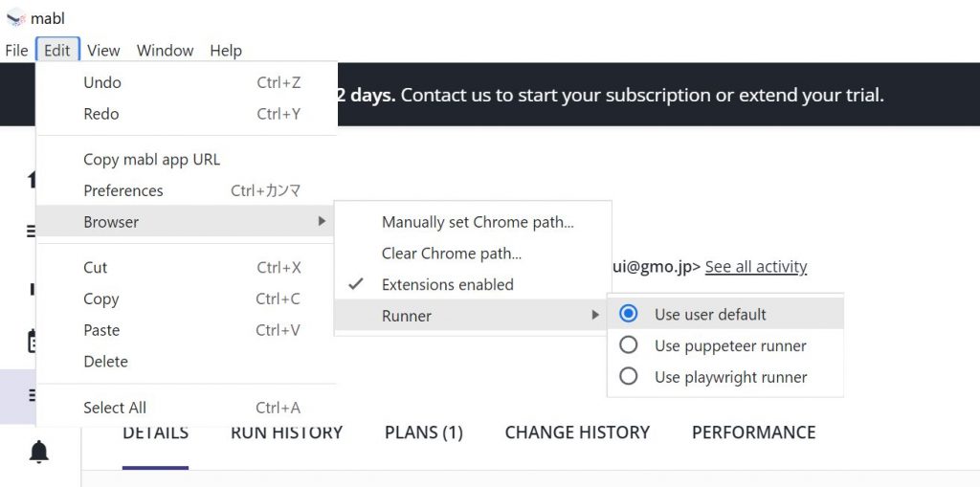Expand the Runner submenu arrow
The image size is (980, 487).
(x=595, y=315)
